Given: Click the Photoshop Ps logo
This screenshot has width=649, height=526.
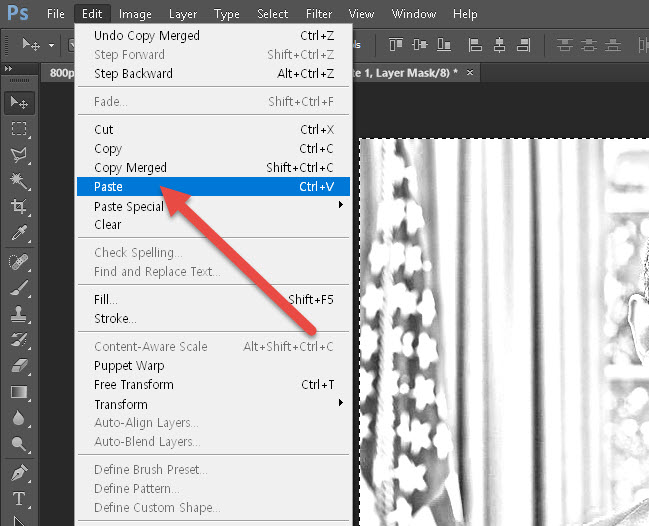Looking at the screenshot, I should tap(18, 13).
